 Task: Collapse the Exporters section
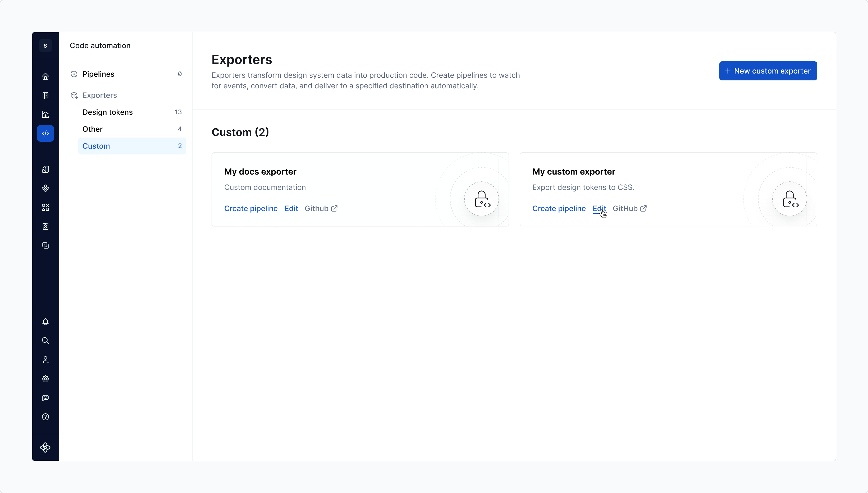pos(99,95)
